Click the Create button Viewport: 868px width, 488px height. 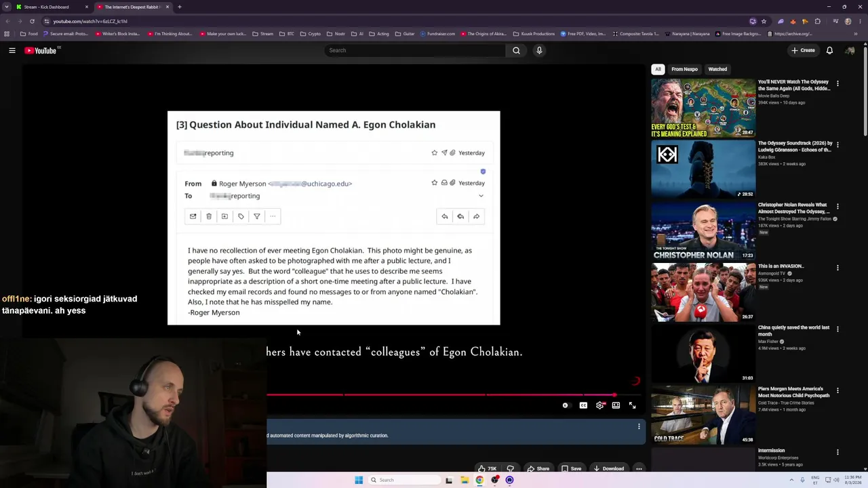click(803, 50)
